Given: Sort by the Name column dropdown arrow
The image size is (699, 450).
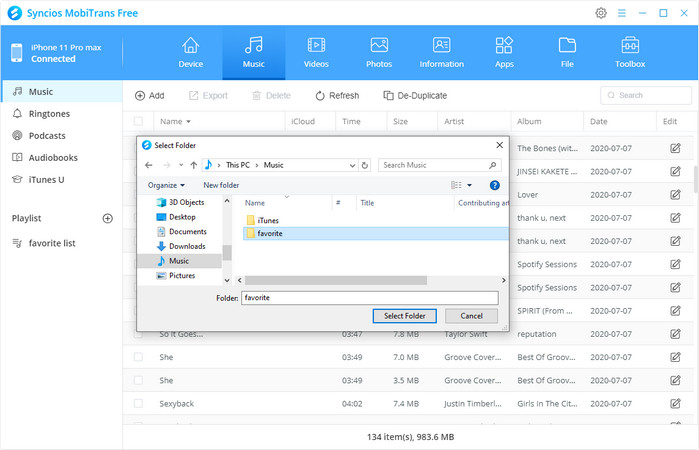Looking at the screenshot, I should 189,122.
